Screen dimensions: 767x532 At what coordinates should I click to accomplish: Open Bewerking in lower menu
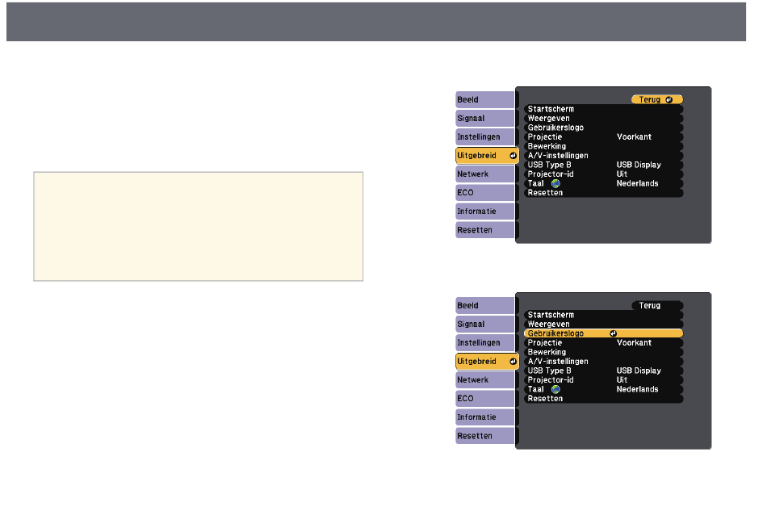[x=603, y=352]
